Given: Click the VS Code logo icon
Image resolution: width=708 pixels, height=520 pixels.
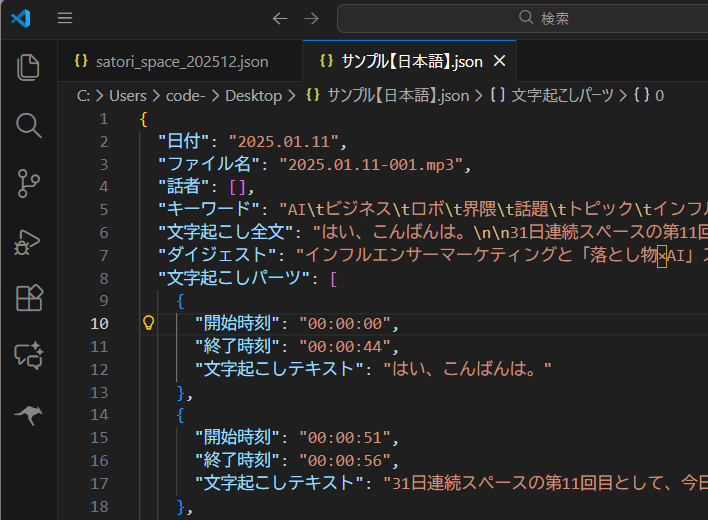Looking at the screenshot, I should coord(21,19).
